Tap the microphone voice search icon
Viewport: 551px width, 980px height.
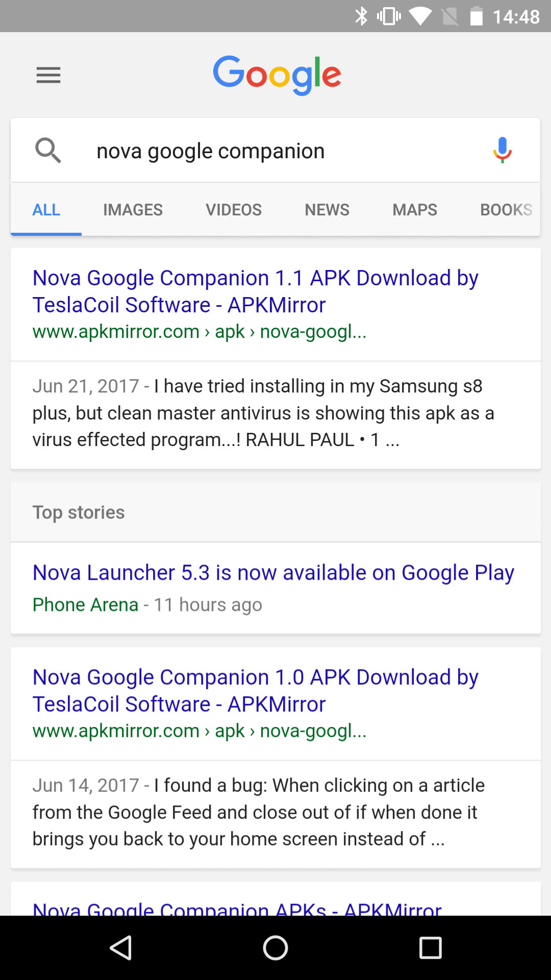(x=502, y=150)
